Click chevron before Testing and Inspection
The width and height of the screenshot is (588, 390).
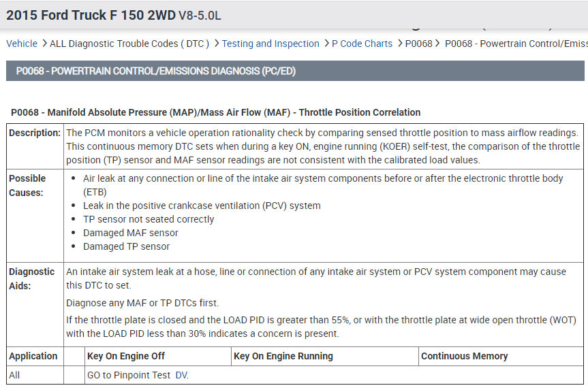(x=216, y=44)
